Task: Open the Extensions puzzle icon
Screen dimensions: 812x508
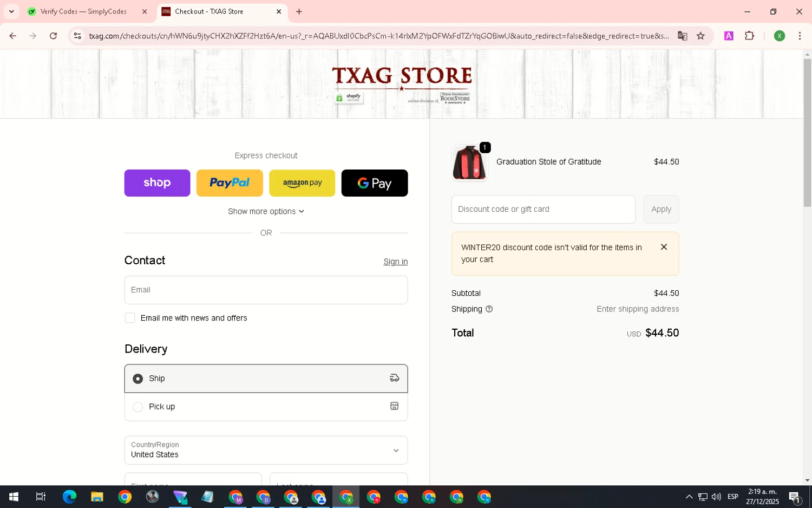Action: [749, 36]
